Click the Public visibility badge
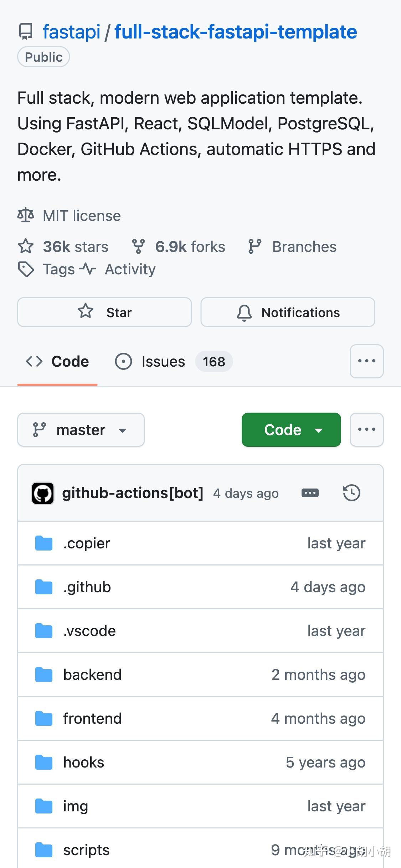This screenshot has width=401, height=868. [43, 57]
